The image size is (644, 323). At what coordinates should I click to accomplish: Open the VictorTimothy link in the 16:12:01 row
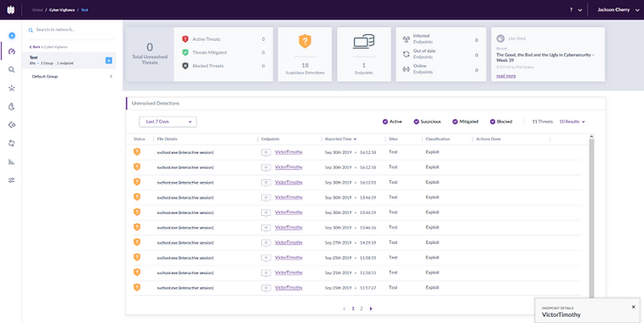289,182
